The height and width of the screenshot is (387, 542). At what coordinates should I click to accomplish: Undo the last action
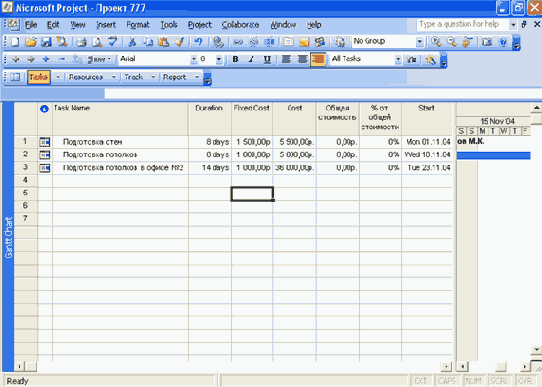coord(198,42)
